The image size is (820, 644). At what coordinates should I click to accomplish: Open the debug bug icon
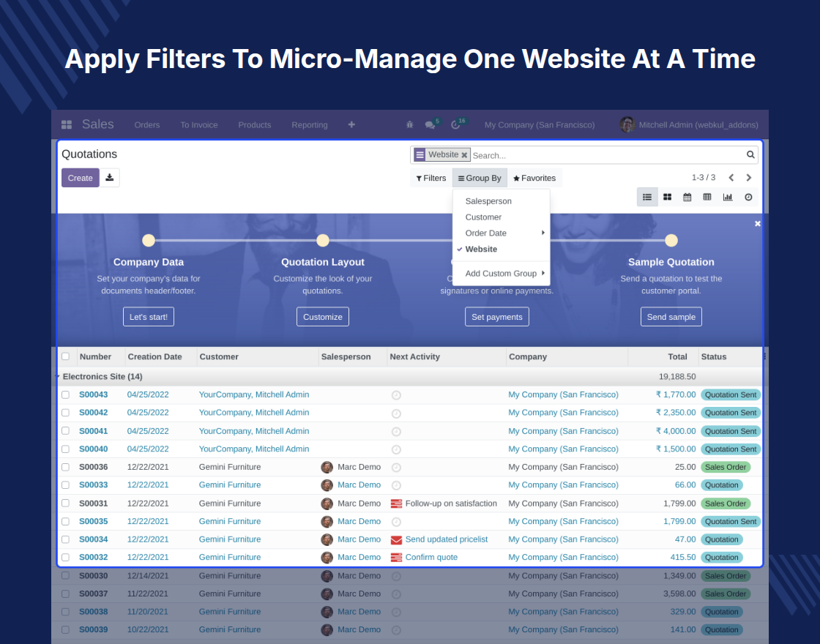[x=409, y=124]
